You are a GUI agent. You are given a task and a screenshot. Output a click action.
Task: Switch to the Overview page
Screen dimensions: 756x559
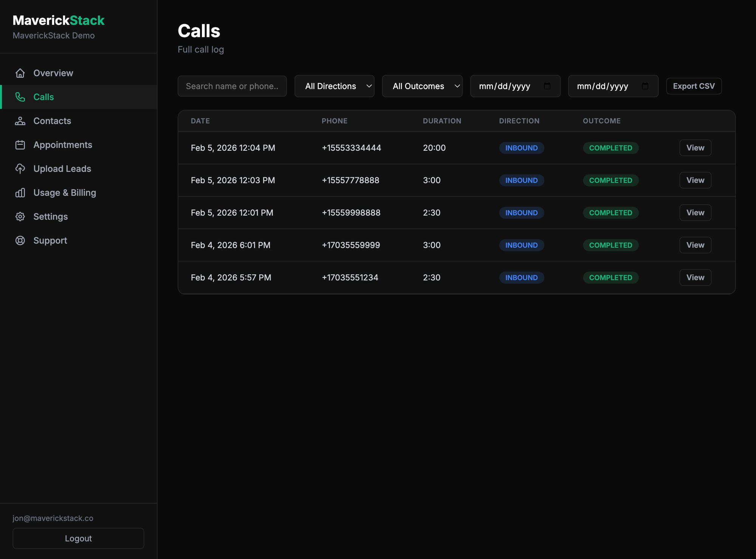[x=53, y=73]
